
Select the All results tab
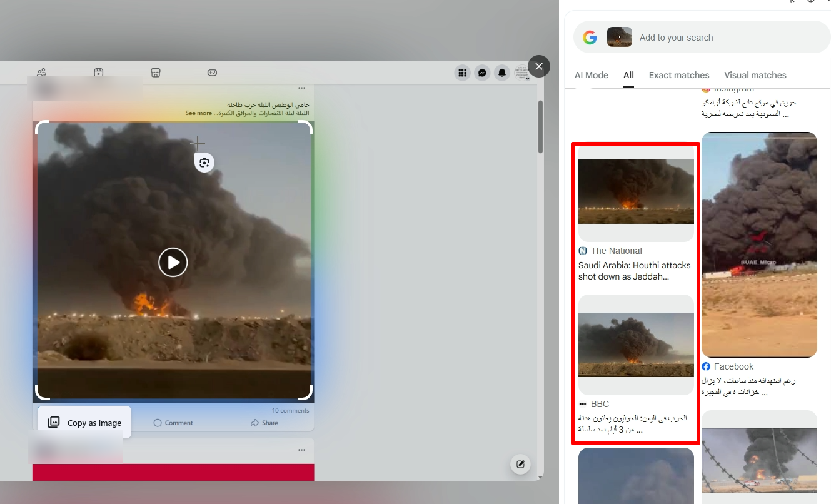tap(628, 75)
